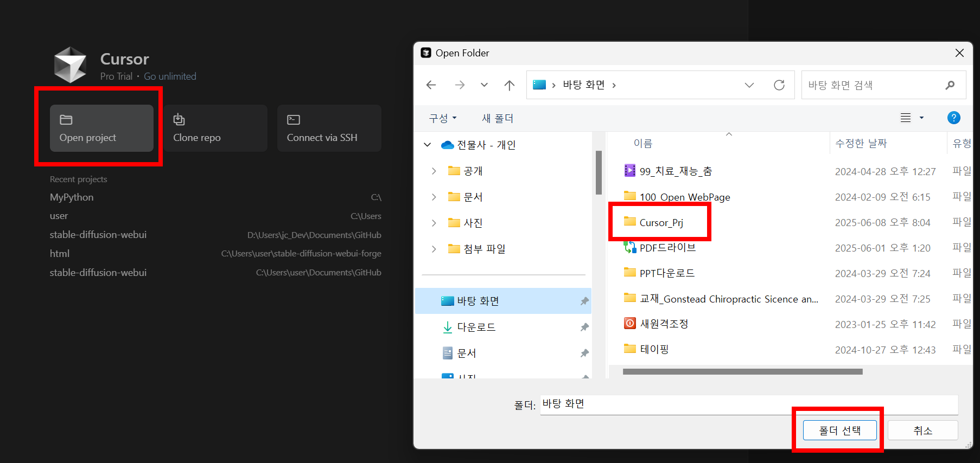Go back in Open Folder dialog
The width and height of the screenshot is (980, 463).
point(431,85)
